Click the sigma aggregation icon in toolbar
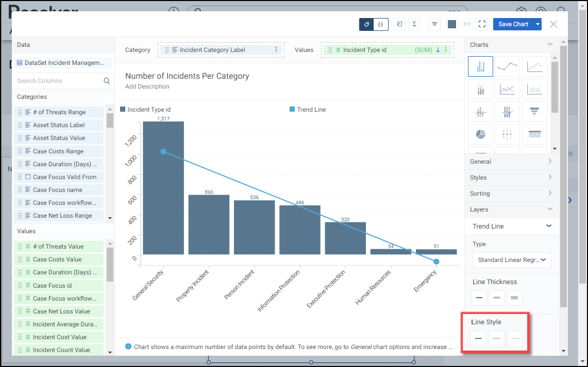 pos(415,24)
